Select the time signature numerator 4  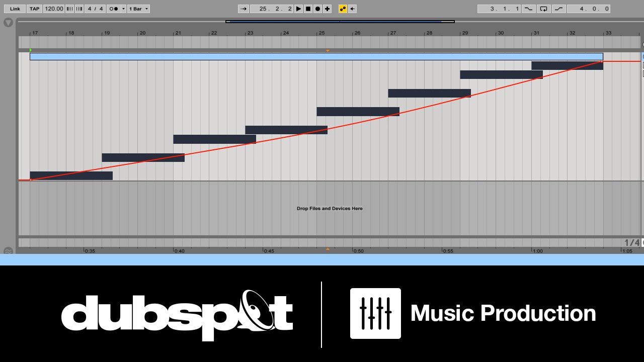click(90, 9)
